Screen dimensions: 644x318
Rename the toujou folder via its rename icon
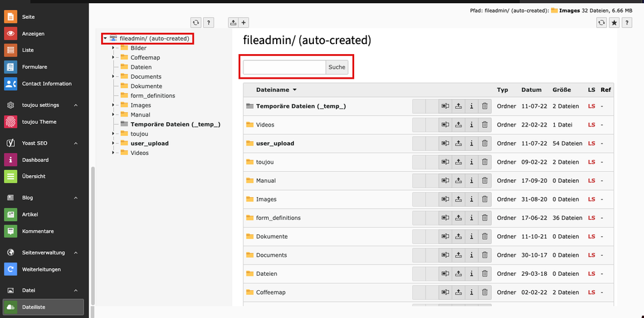[445, 162]
